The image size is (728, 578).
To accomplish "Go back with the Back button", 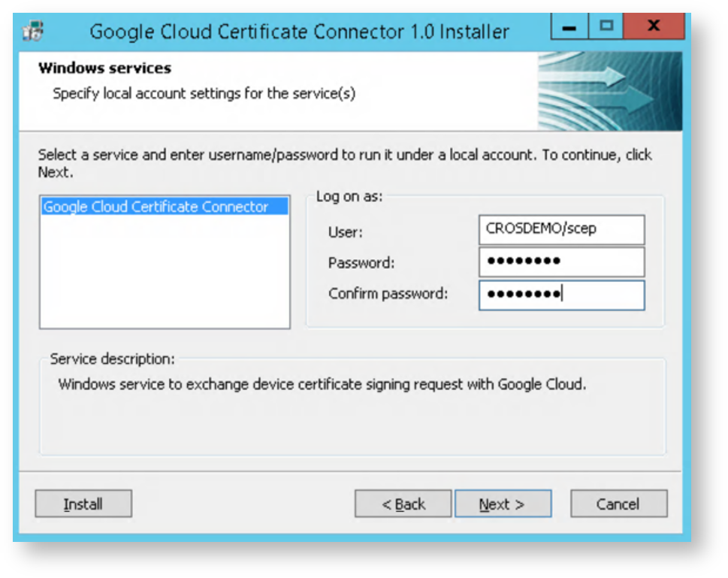I will [x=403, y=504].
